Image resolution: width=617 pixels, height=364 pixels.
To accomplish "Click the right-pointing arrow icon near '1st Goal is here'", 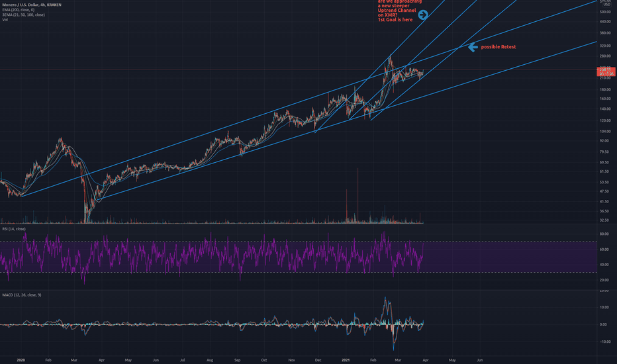I will pyautogui.click(x=422, y=15).
